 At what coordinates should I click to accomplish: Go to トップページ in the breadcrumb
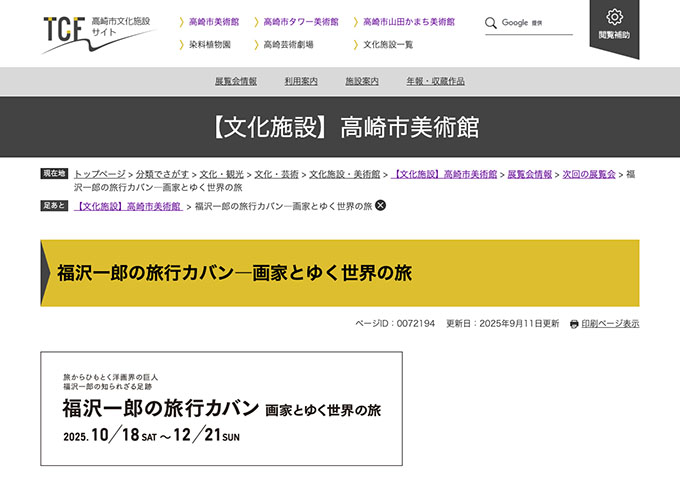99,174
